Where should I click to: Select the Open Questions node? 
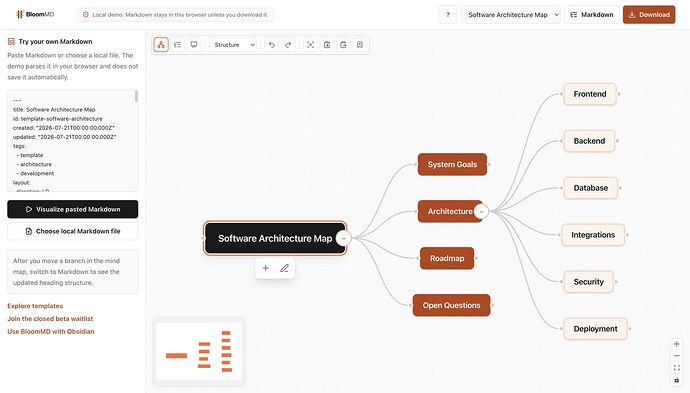point(451,305)
